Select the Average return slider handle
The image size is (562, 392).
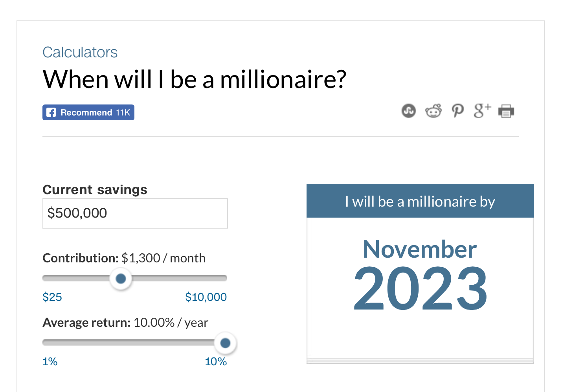[225, 343]
